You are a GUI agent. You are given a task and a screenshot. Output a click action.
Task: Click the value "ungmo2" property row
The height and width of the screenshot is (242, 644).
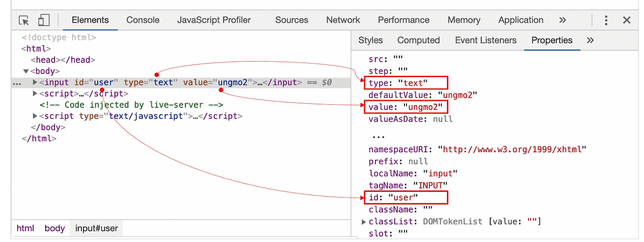point(407,107)
